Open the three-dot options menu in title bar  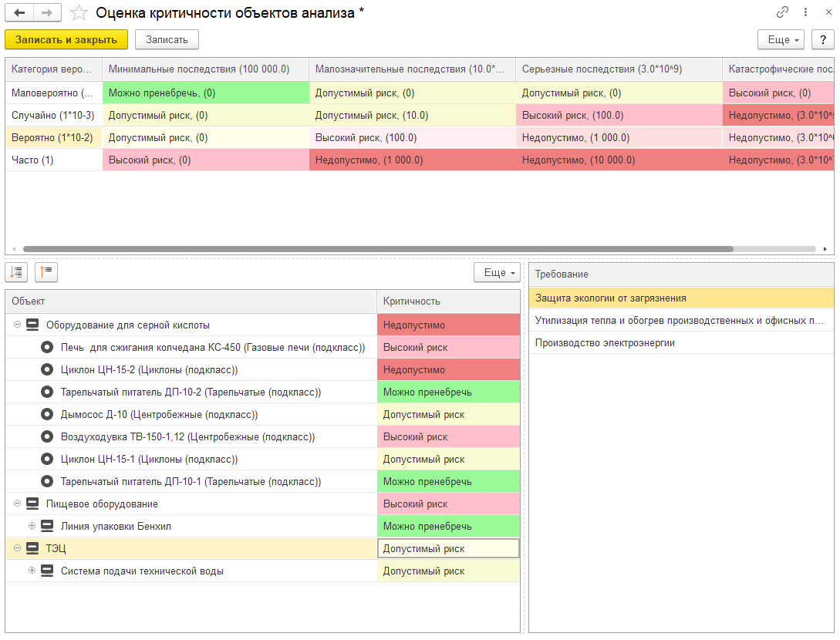pyautogui.click(x=805, y=12)
